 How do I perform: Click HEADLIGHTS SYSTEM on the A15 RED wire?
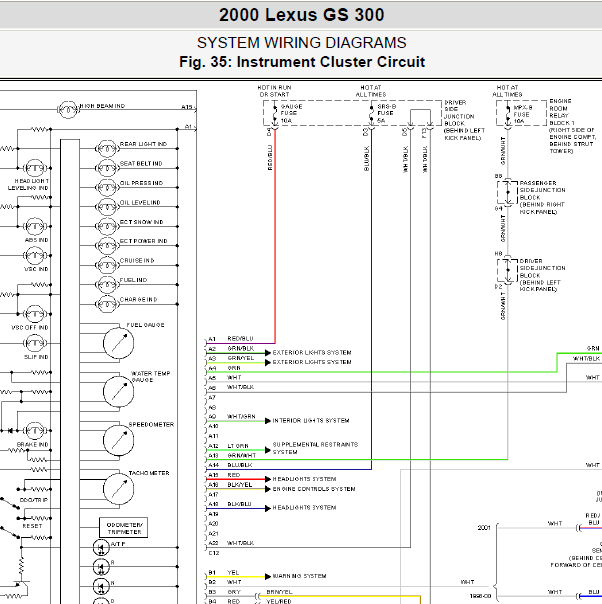click(304, 479)
